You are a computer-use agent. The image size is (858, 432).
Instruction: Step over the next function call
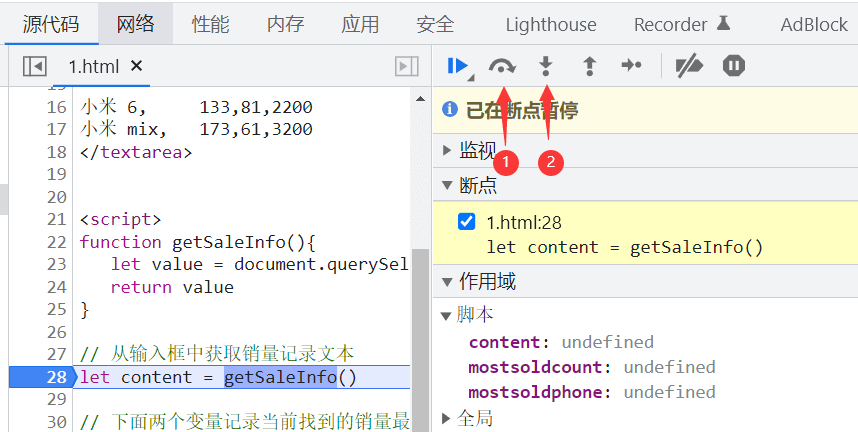coord(502,66)
